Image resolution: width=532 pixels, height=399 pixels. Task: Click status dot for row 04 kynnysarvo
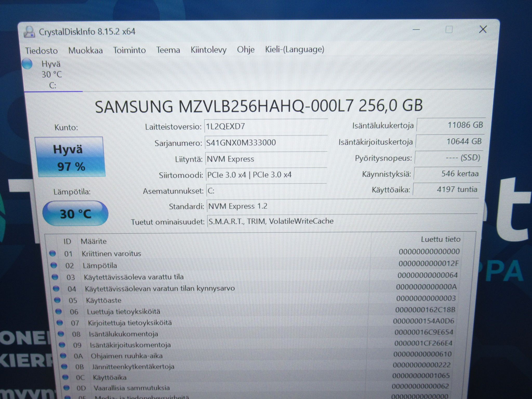(x=56, y=288)
